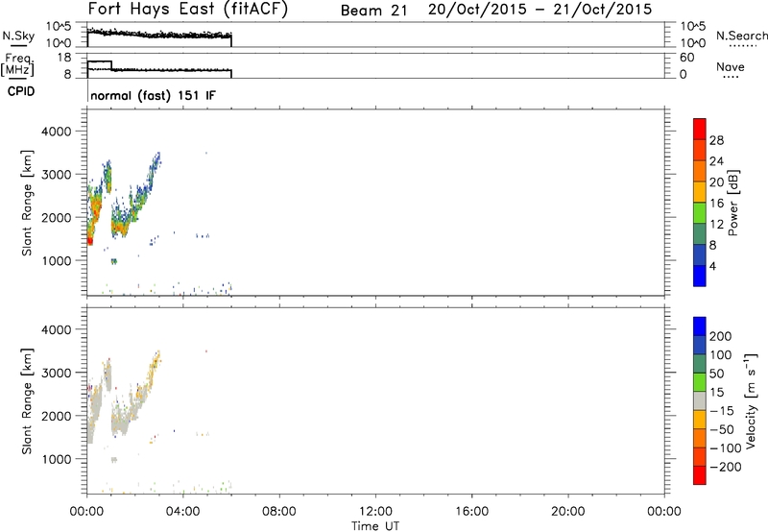768x532 pixels.
Task: Click the '12:00' time axis tick label
Action: click(x=375, y=512)
